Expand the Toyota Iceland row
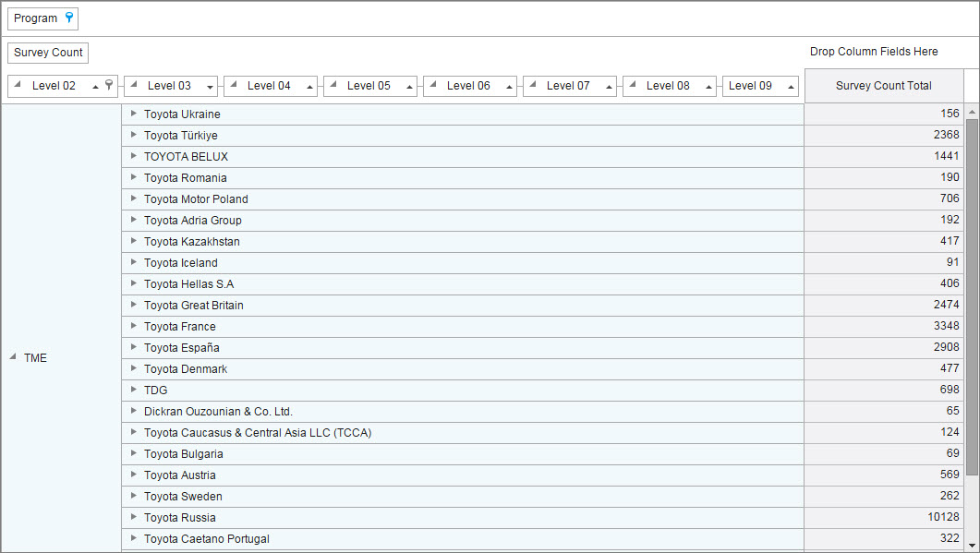The width and height of the screenshot is (980, 553). [x=133, y=262]
